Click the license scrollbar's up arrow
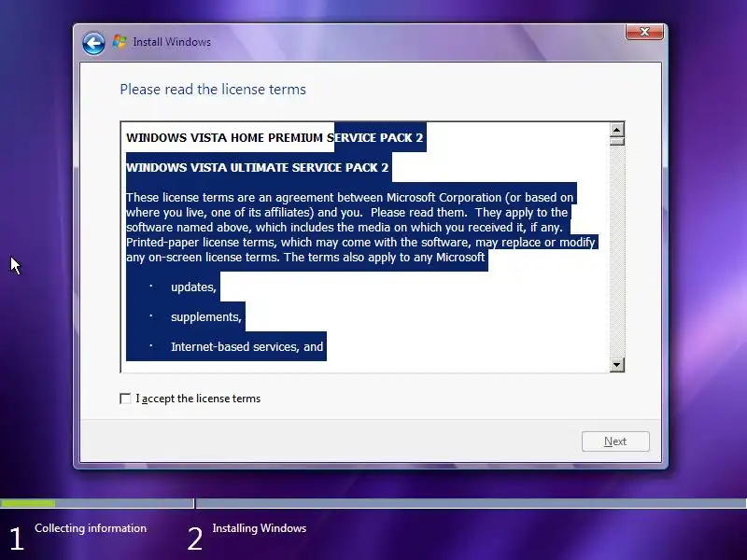Viewport: 747px width, 560px height. [617, 130]
